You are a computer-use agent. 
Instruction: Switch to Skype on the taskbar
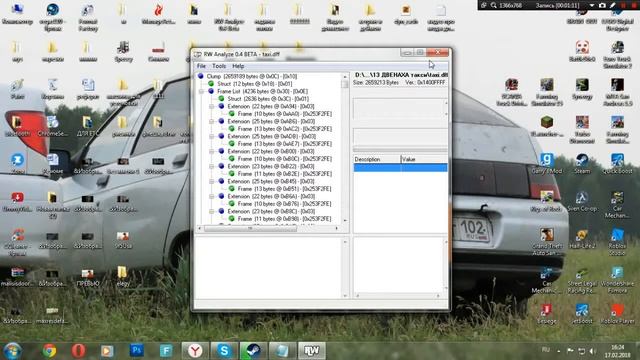[x=224, y=351]
